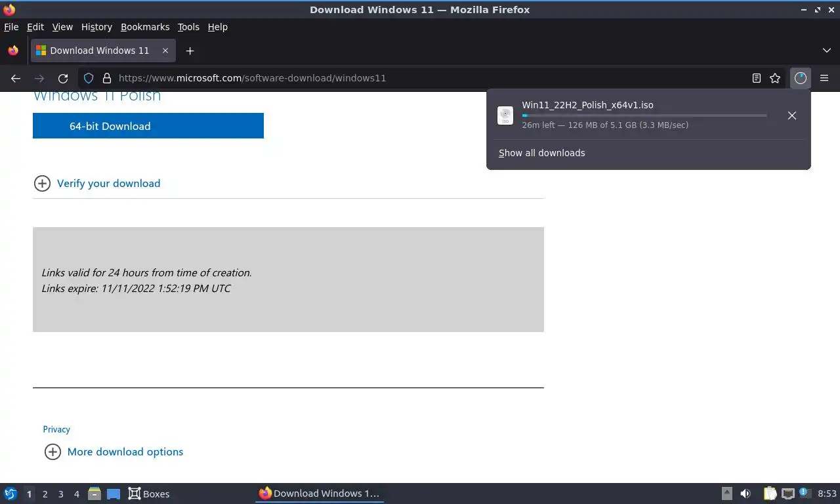Click the ISO download progress bar
This screenshot has width=840, height=504.
click(644, 115)
